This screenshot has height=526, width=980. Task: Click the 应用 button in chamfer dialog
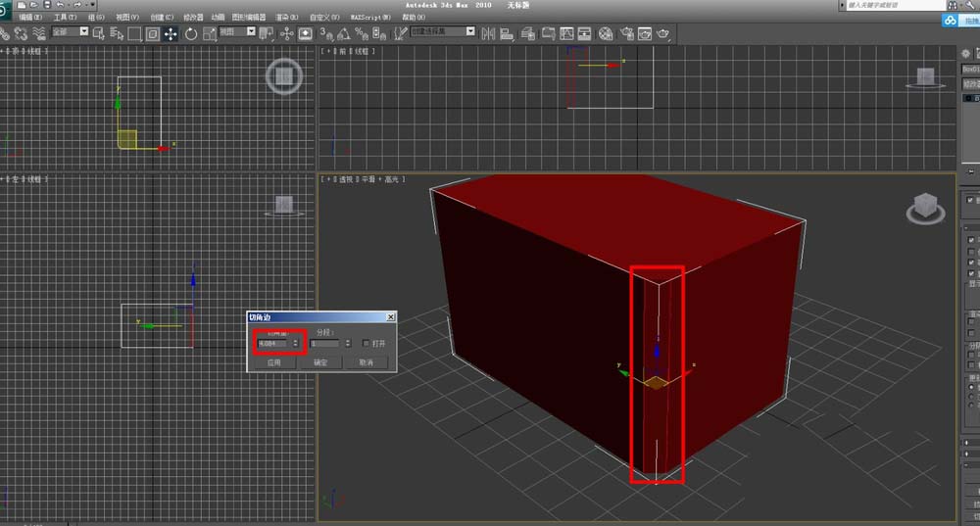(x=273, y=362)
